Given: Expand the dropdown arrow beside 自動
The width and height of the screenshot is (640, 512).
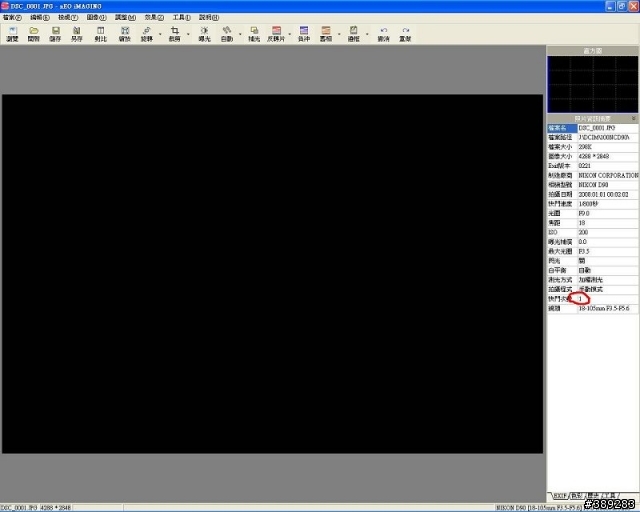Looking at the screenshot, I should coord(240,34).
